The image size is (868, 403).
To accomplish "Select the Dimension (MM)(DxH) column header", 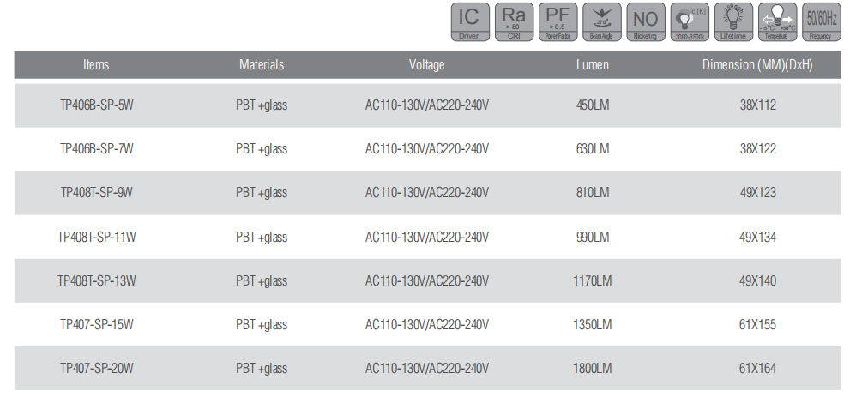I will click(757, 65).
